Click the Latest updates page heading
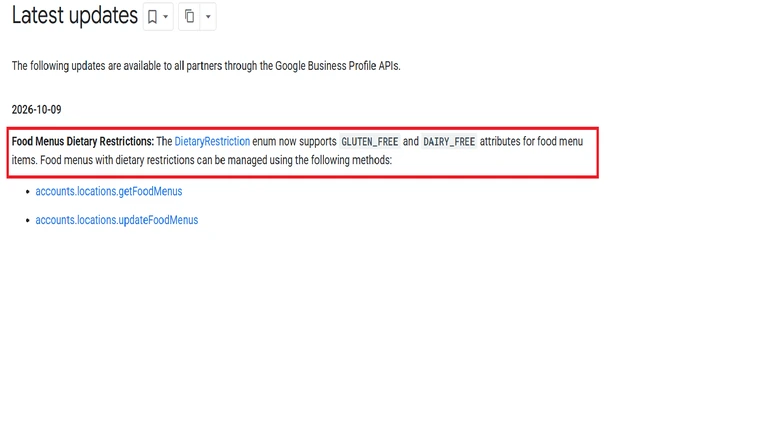The image size is (778, 442). point(75,16)
